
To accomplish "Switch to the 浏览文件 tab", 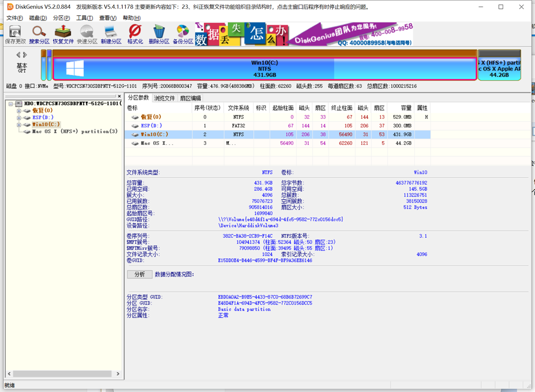I will click(165, 98).
